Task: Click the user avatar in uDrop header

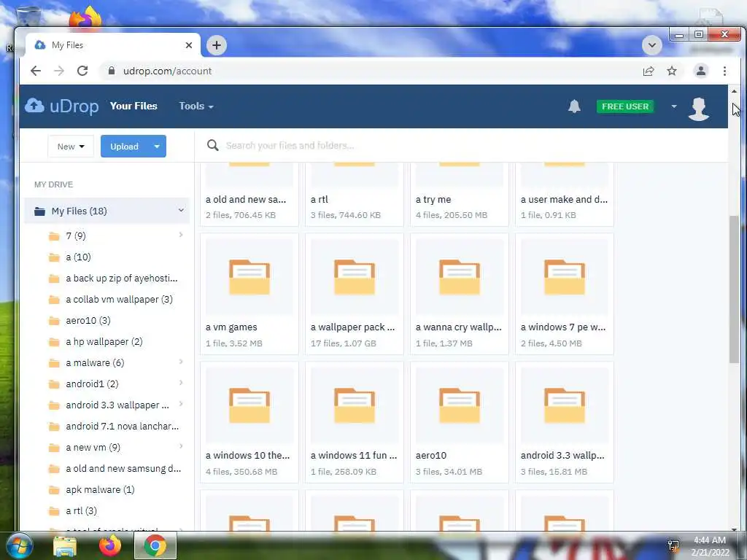Action: pyautogui.click(x=698, y=109)
